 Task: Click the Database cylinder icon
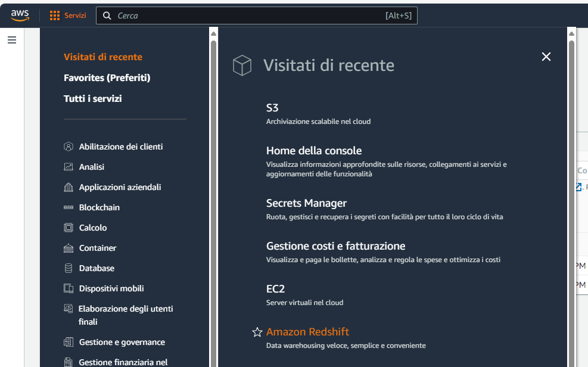(69, 268)
